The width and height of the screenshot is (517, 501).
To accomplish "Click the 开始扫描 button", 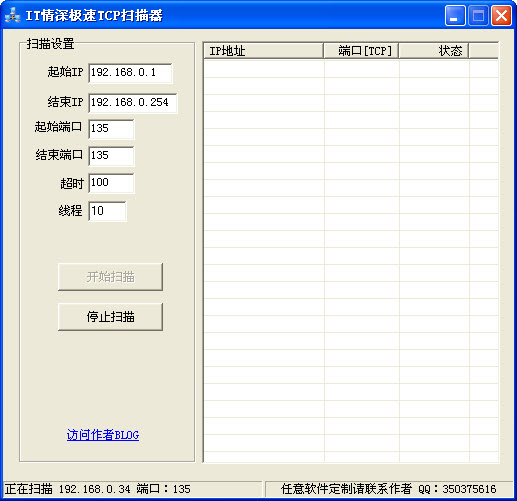I will (x=110, y=277).
